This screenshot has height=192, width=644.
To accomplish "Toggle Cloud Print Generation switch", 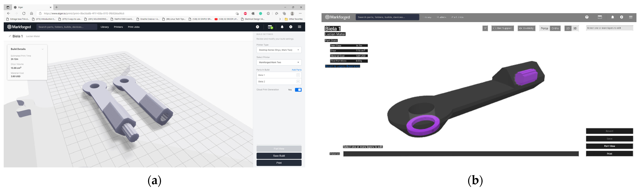I will click(x=298, y=90).
